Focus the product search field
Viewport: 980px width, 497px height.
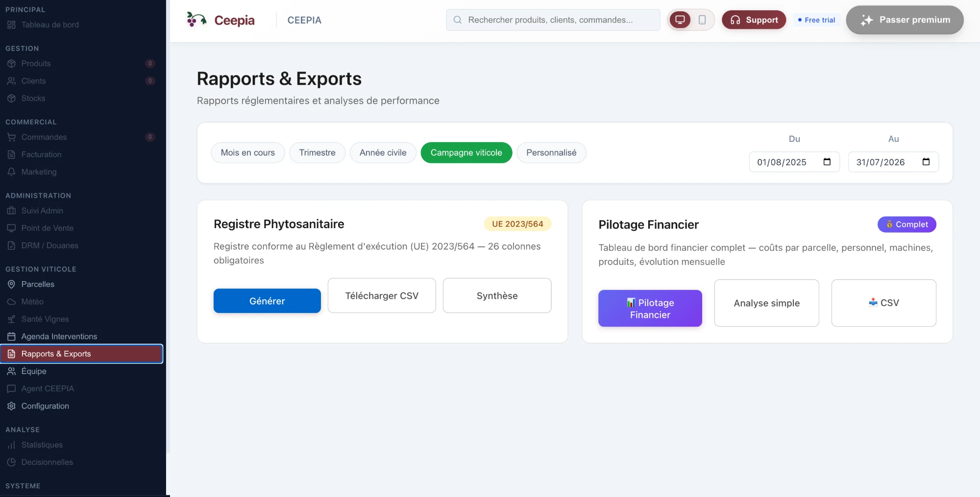pyautogui.click(x=553, y=20)
